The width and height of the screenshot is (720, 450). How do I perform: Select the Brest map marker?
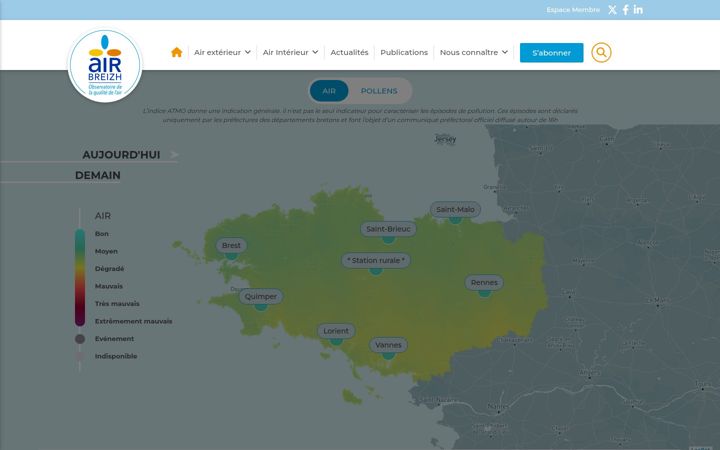point(231,246)
